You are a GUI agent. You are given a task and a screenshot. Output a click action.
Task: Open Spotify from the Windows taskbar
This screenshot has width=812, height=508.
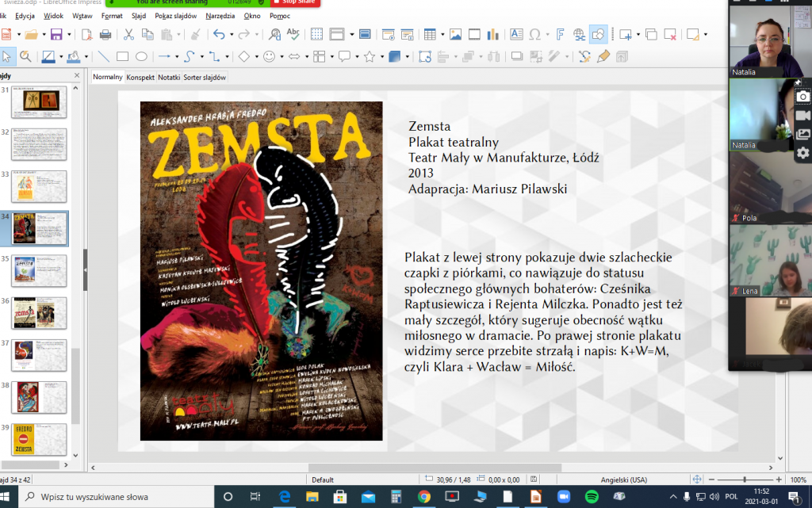point(592,496)
